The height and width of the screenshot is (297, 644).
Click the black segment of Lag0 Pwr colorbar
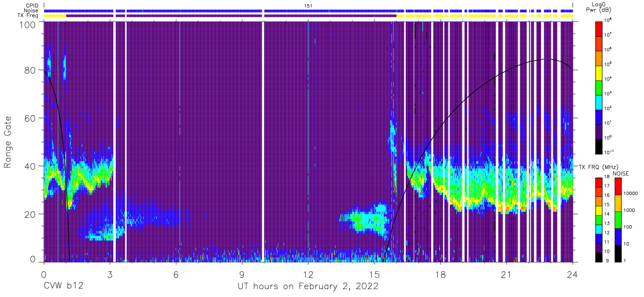pos(600,146)
